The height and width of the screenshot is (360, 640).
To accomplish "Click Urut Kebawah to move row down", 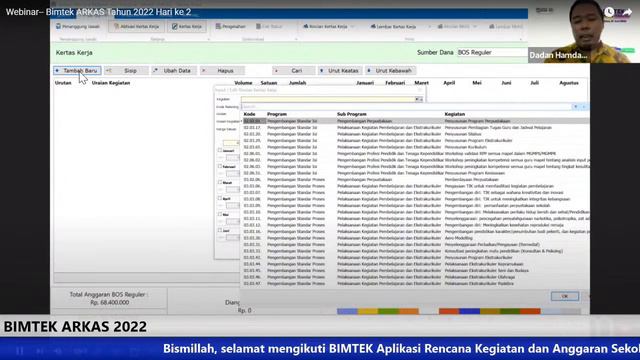I will pyautogui.click(x=391, y=71).
